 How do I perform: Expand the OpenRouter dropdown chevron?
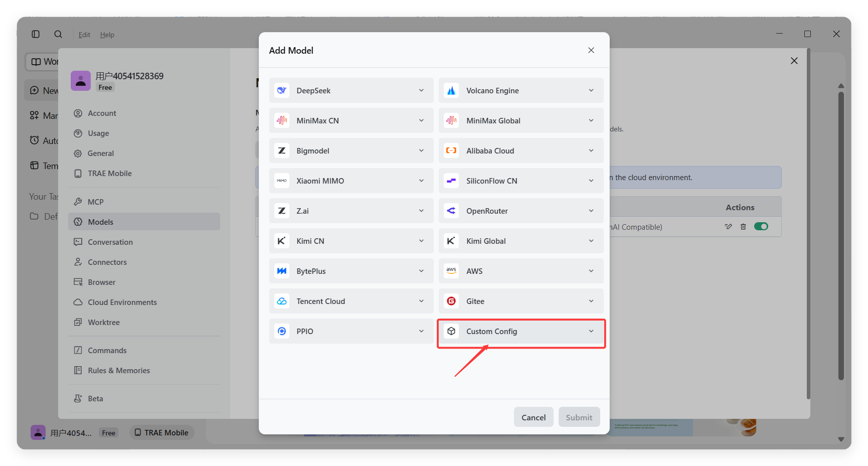591,211
